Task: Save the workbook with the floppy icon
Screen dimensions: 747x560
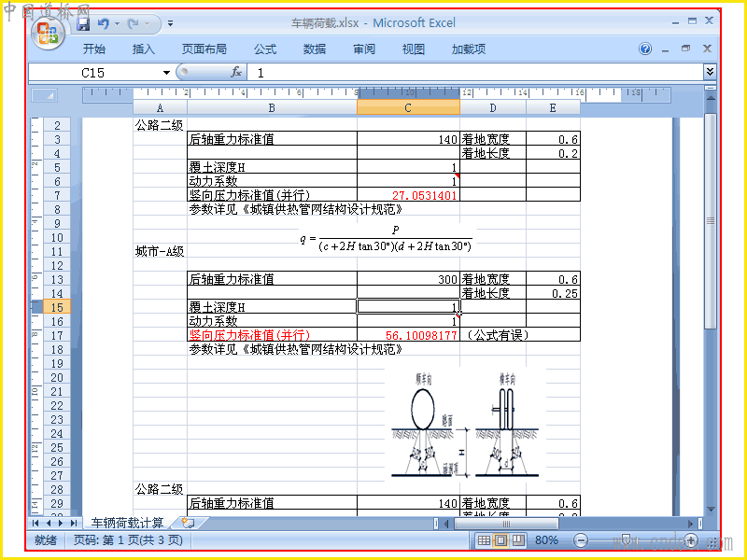Action: [83, 24]
